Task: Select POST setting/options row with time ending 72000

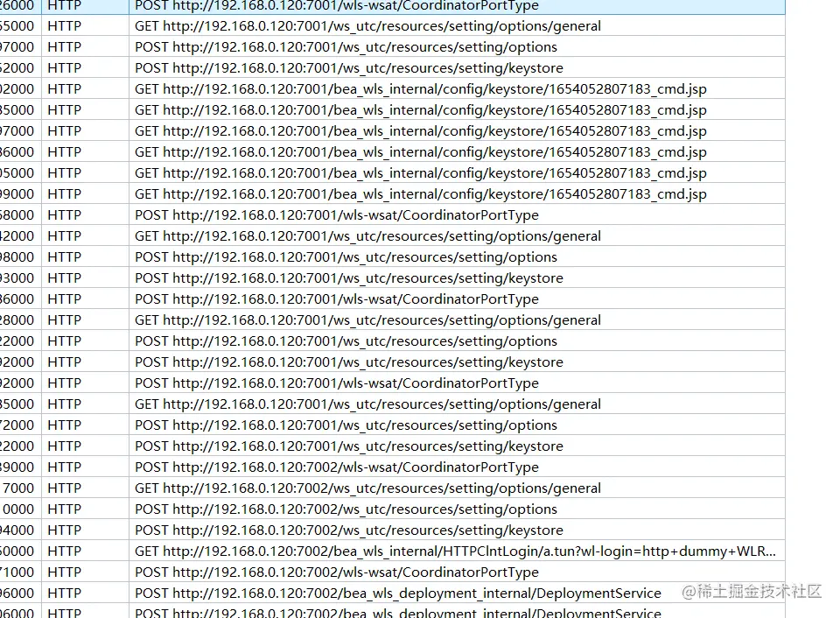Action: click(392, 425)
